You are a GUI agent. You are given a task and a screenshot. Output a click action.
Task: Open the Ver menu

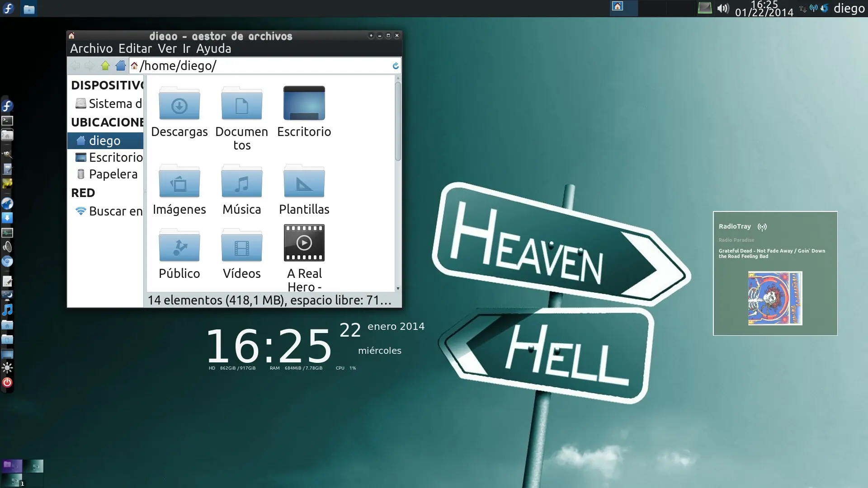pos(167,48)
